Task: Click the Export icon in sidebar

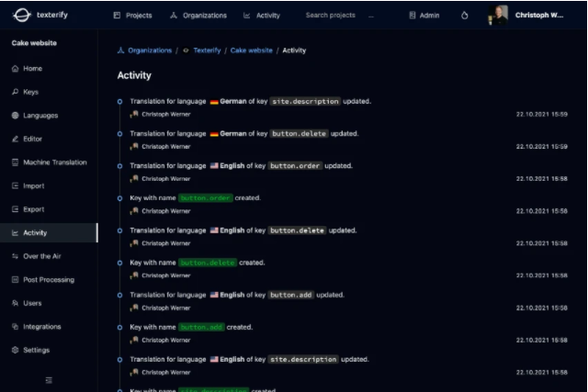Action: tap(15, 209)
